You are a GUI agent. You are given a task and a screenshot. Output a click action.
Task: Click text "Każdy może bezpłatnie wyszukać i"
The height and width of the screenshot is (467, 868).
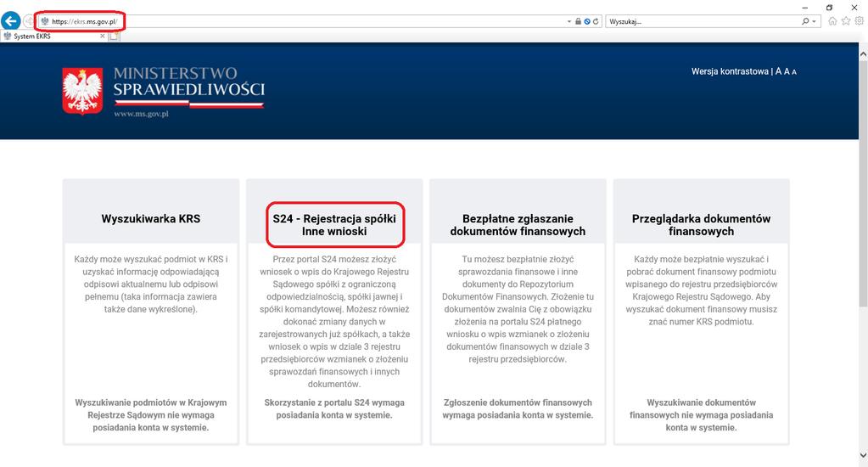701,259
